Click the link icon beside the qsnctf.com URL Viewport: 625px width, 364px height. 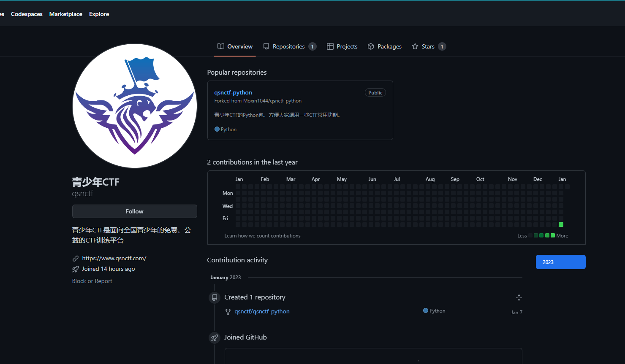76,258
